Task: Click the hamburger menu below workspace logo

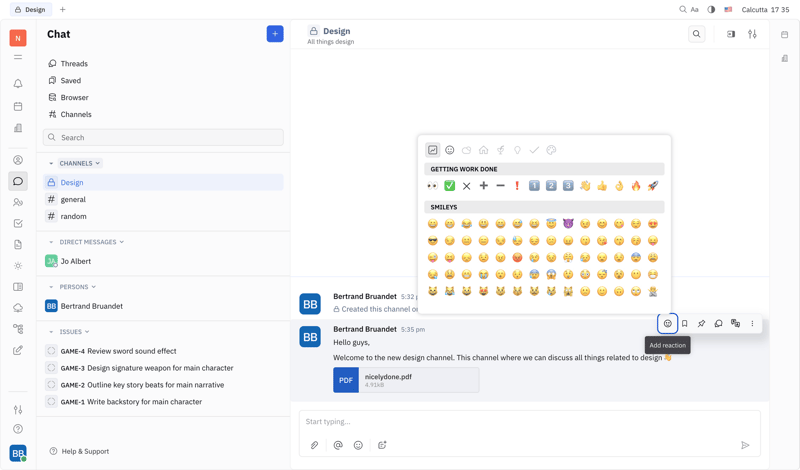Action: (18, 57)
